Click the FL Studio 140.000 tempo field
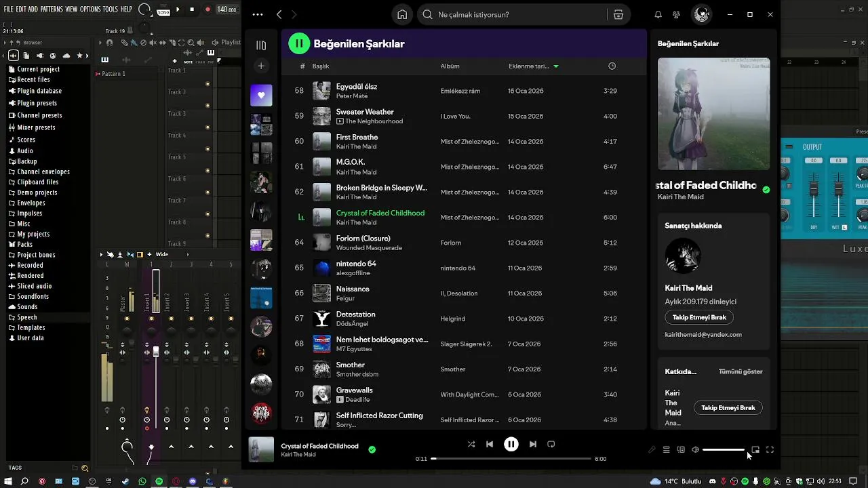The width and height of the screenshot is (868, 488). [x=226, y=9]
